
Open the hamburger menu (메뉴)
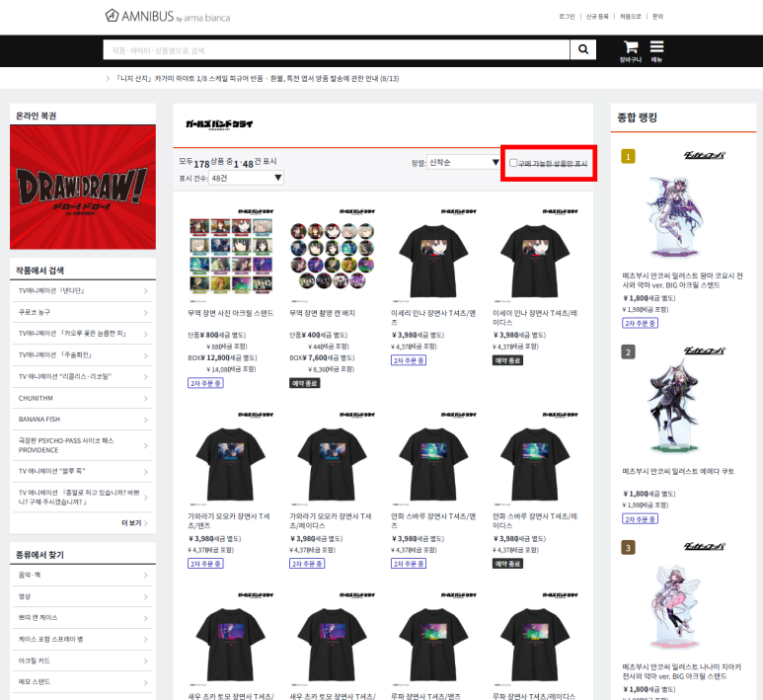coord(656,51)
